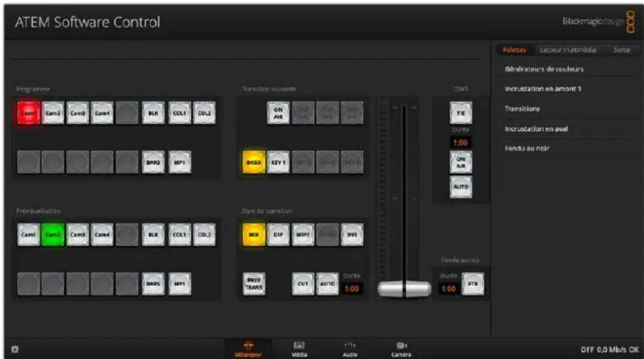Image resolution: width=644 pixels, height=359 pixels.
Task: Select COL2 on Programme bus
Action: (x=204, y=112)
